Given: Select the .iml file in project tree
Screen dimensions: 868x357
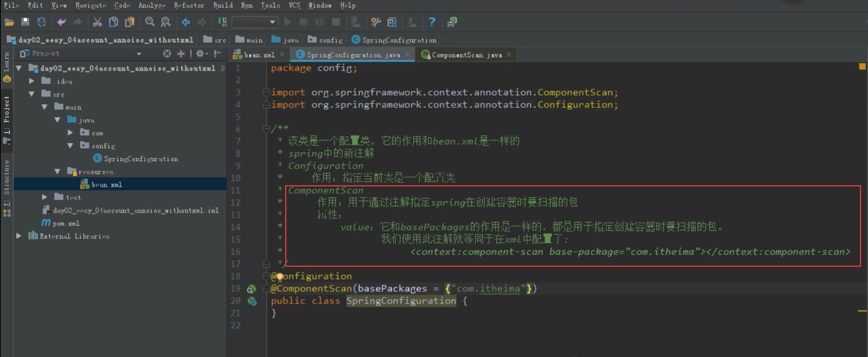Looking at the screenshot, I should click(131, 210).
